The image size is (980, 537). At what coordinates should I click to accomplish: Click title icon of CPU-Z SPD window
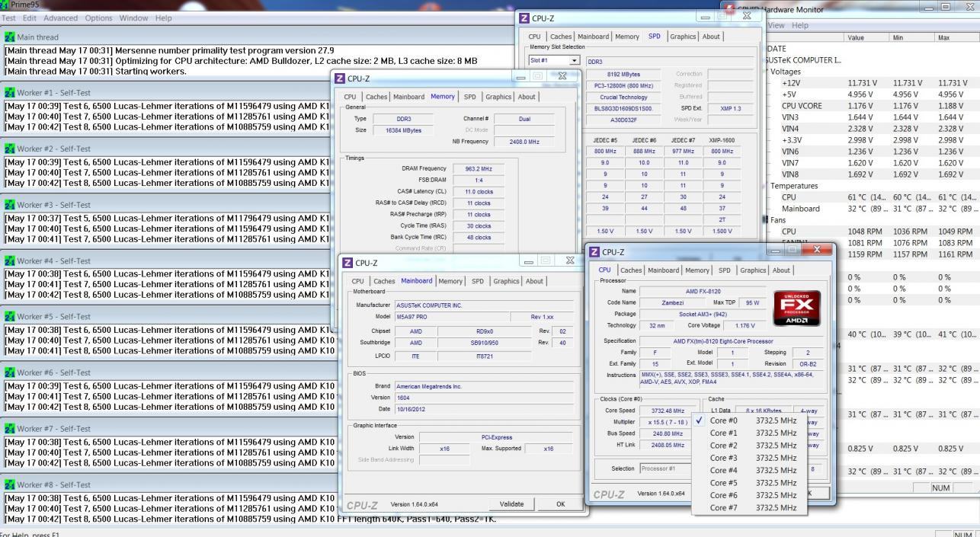(524, 18)
